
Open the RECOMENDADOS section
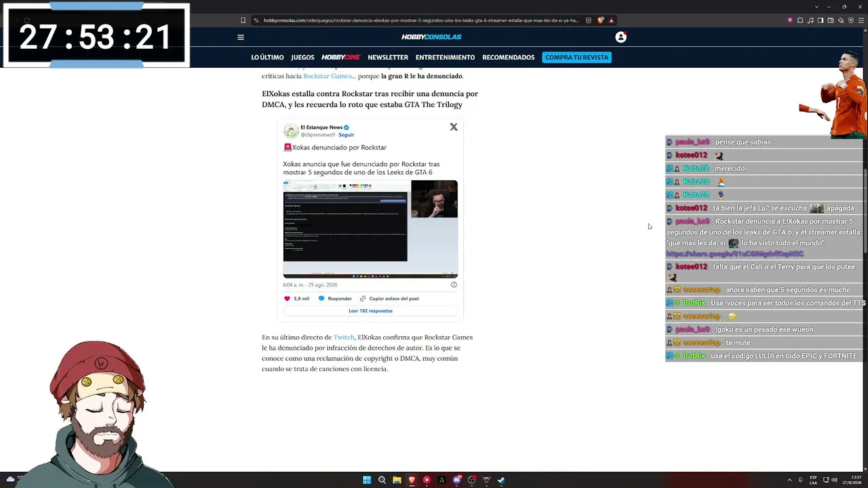pos(509,58)
